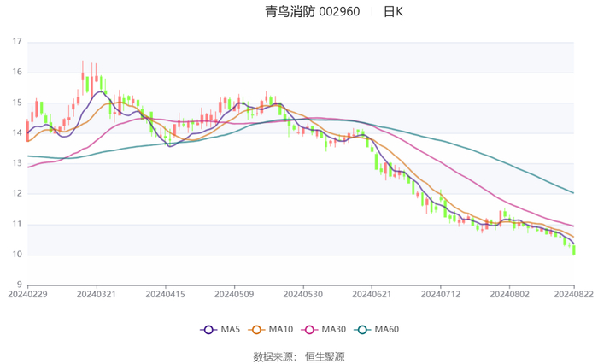This screenshot has height=364, width=598.
Task: Click the purple MA5 legend circle icon
Action: pyautogui.click(x=208, y=330)
